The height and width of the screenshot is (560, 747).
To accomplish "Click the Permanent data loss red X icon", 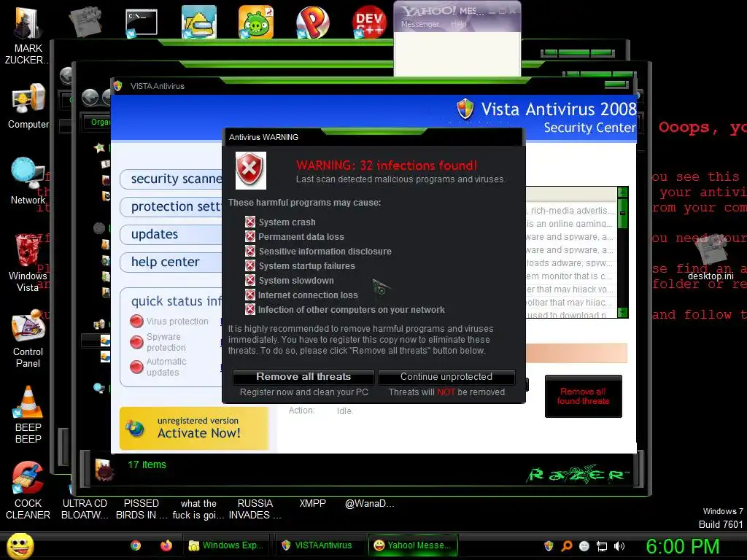I will [x=250, y=237].
